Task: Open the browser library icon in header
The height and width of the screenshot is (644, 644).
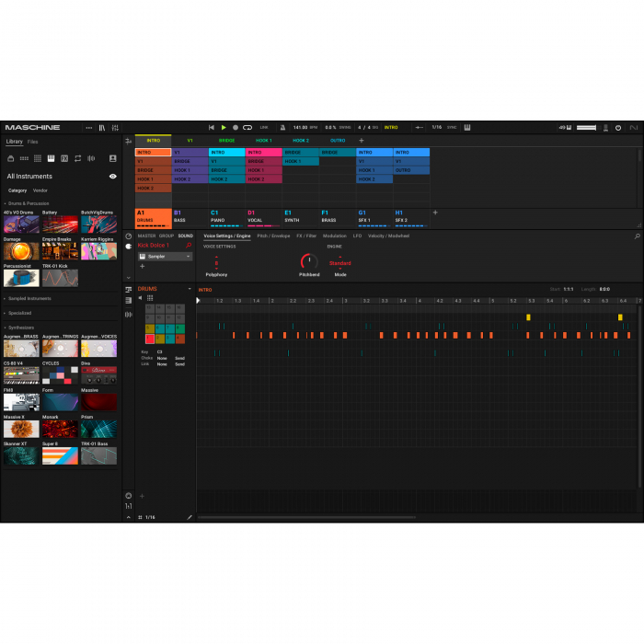Action: click(102, 127)
